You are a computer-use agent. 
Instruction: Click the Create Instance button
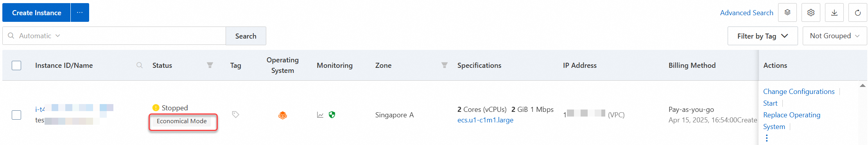click(36, 12)
